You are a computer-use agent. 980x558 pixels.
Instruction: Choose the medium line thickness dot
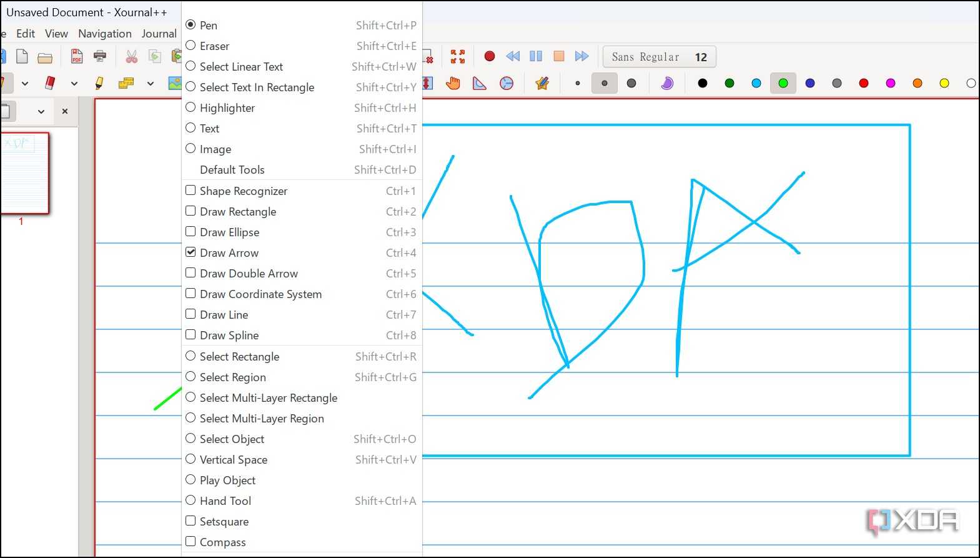point(605,83)
